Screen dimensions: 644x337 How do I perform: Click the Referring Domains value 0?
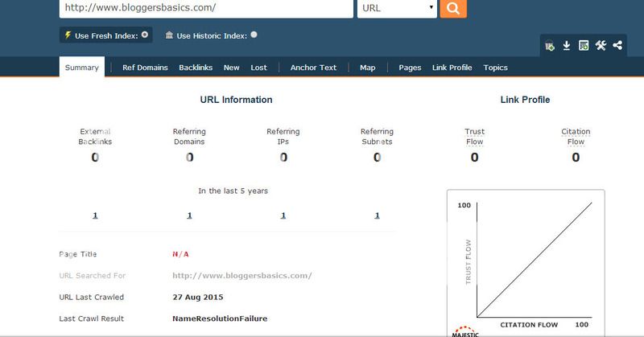click(x=189, y=157)
